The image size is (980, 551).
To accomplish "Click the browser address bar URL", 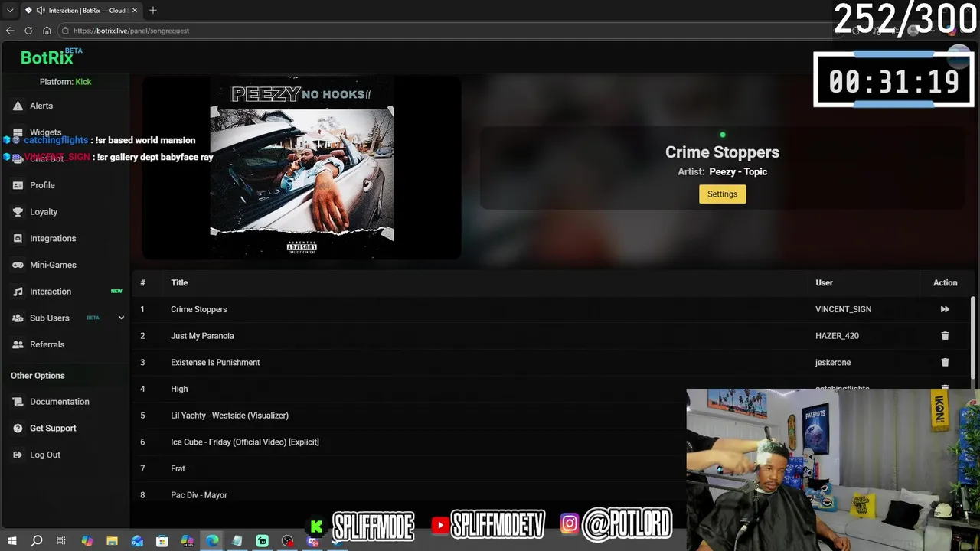I will coord(131,31).
